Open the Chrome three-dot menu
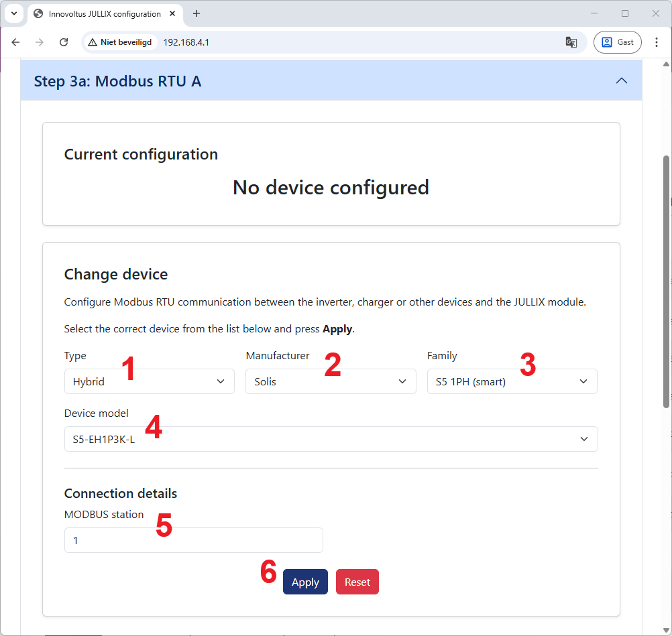 click(657, 42)
